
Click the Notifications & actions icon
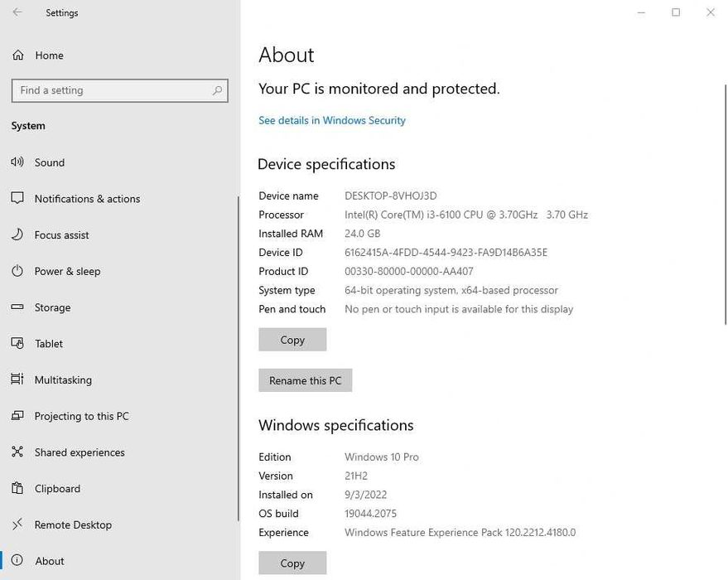[x=17, y=198]
